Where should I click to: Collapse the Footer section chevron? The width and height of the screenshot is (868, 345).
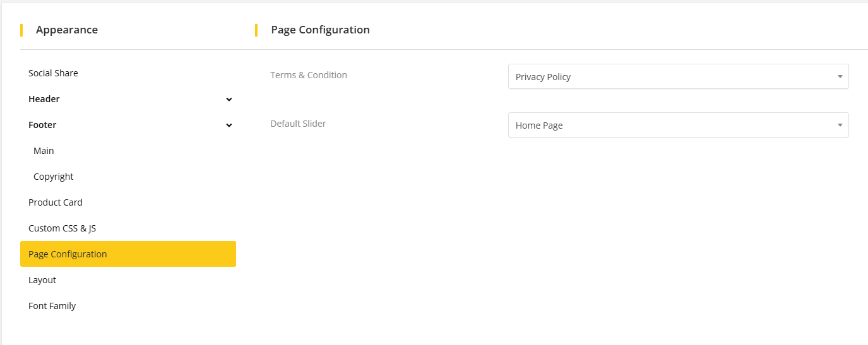coord(229,126)
